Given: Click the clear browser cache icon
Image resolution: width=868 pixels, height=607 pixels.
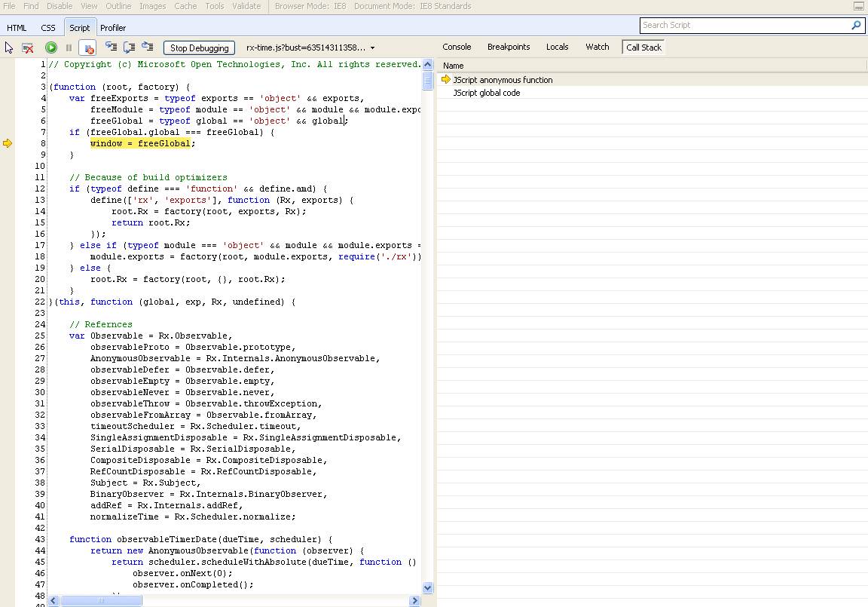Looking at the screenshot, I should click(x=28, y=48).
